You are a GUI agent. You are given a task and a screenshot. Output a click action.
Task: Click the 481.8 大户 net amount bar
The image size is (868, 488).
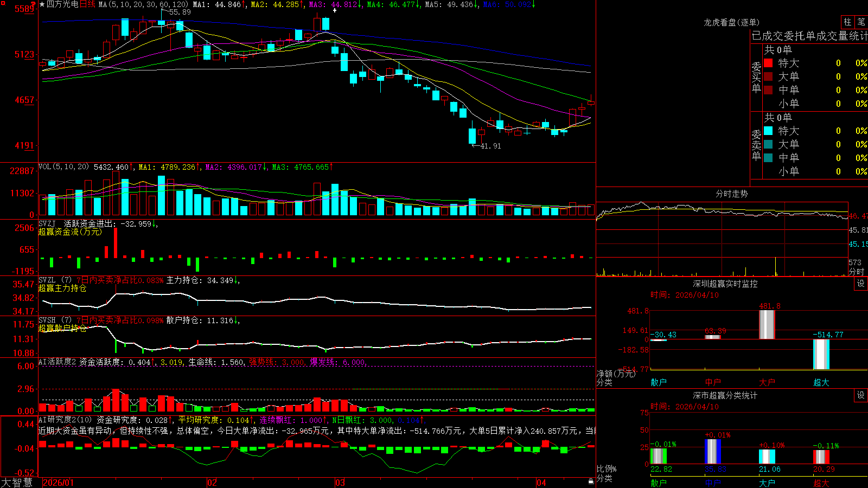(767, 324)
